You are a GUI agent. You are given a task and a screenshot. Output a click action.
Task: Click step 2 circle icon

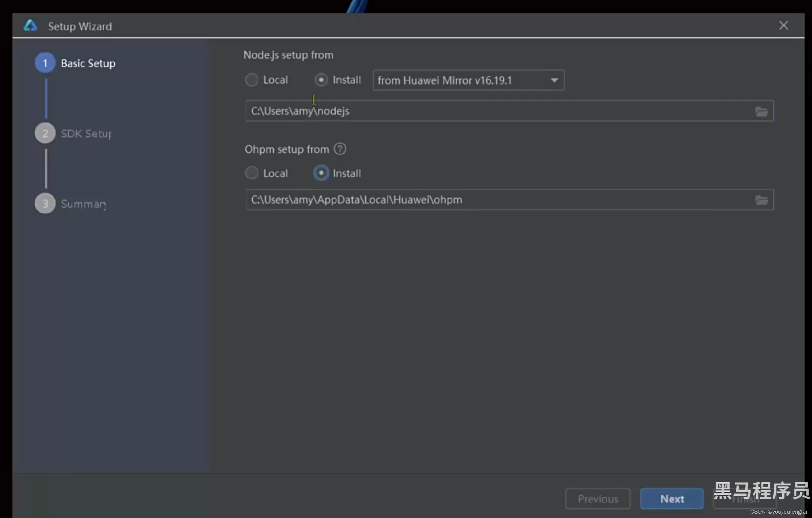(45, 133)
